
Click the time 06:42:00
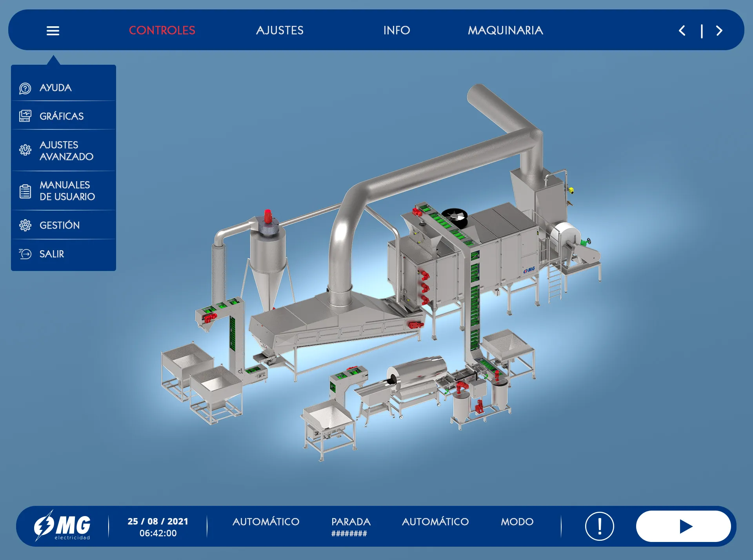[158, 533]
